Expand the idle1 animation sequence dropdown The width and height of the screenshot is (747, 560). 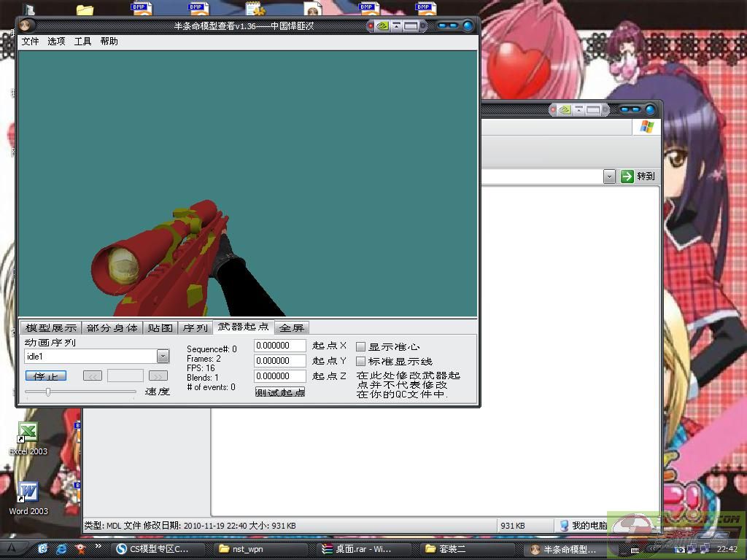pos(163,357)
